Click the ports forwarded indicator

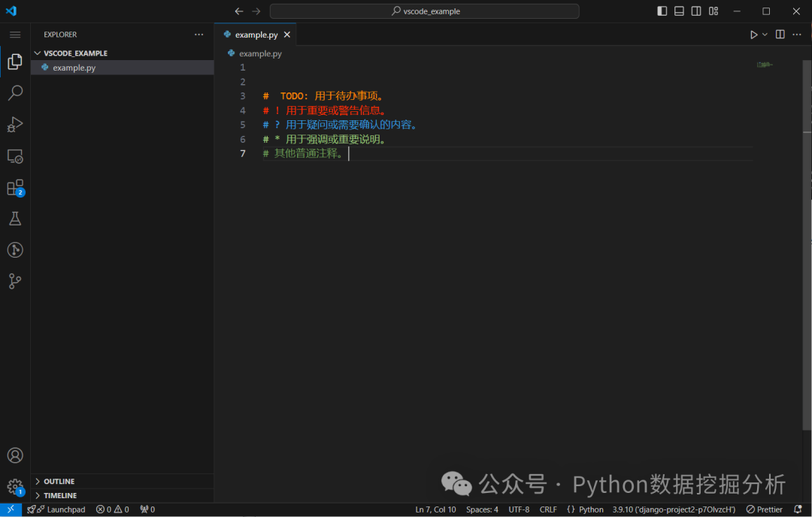point(147,509)
